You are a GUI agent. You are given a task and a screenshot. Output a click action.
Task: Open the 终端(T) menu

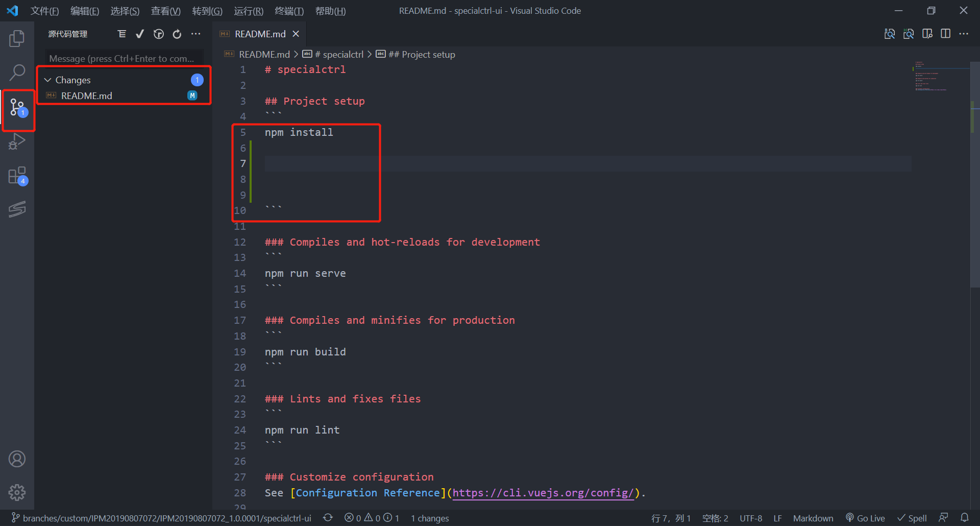(x=289, y=11)
